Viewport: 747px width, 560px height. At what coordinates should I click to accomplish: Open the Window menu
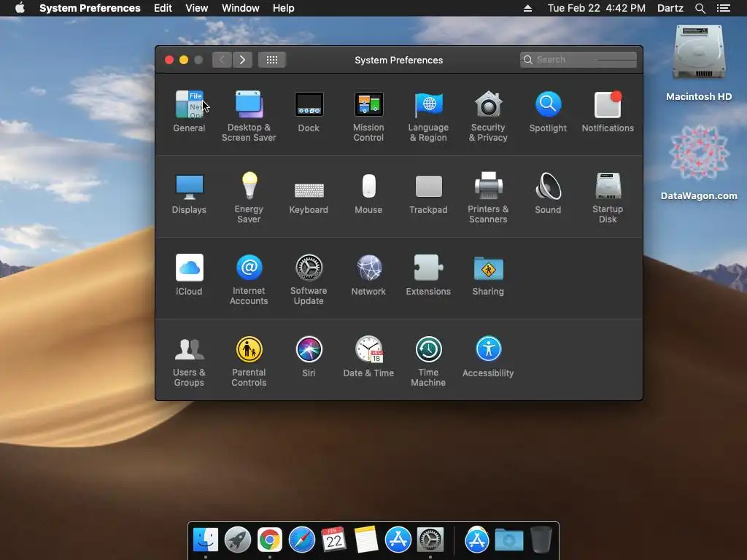pyautogui.click(x=240, y=8)
